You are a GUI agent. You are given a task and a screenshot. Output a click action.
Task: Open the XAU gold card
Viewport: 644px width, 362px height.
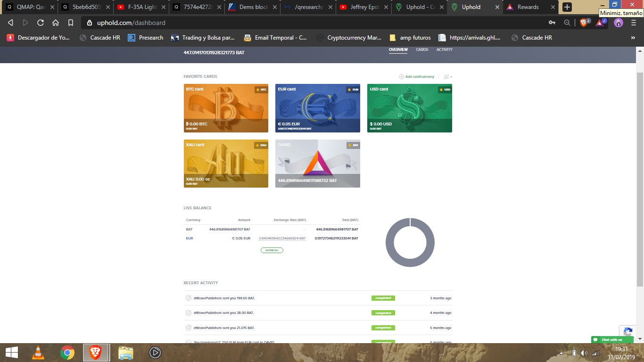[x=226, y=164]
